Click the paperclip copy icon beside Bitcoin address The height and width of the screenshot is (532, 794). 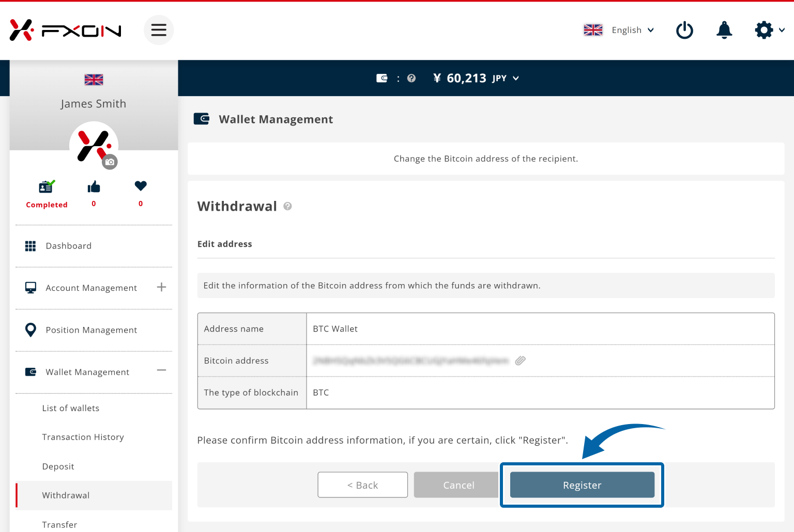coord(521,361)
